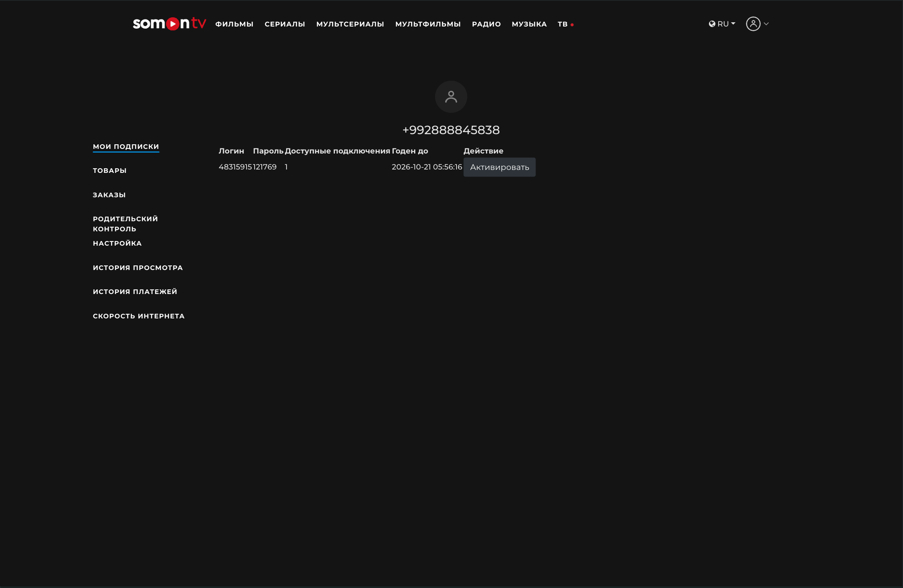
Task: Open the user account icon in header
Action: pyautogui.click(x=753, y=24)
